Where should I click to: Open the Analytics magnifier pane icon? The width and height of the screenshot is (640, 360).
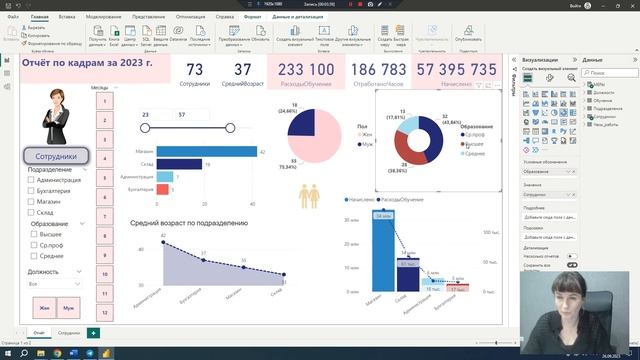(571, 78)
